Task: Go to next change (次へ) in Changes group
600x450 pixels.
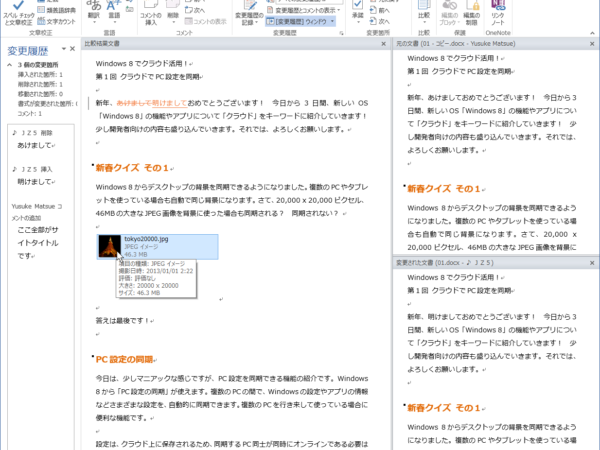Action: tap(380, 21)
